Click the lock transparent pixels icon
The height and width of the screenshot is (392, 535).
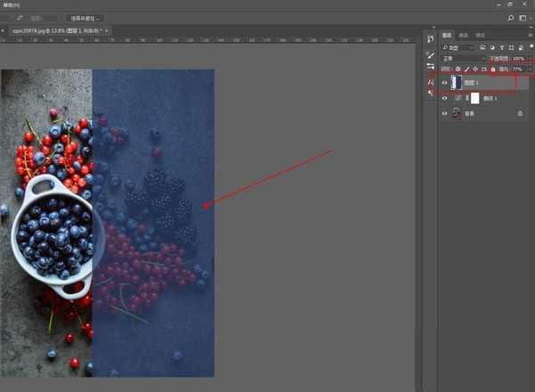click(458, 69)
